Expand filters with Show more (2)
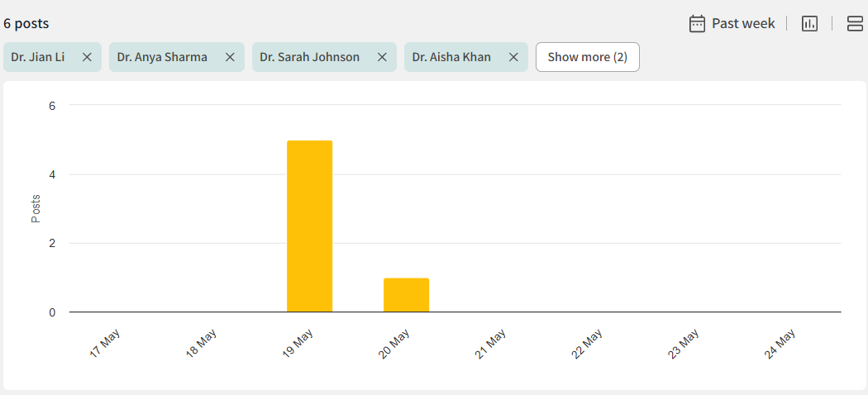The width and height of the screenshot is (868, 395). [587, 57]
